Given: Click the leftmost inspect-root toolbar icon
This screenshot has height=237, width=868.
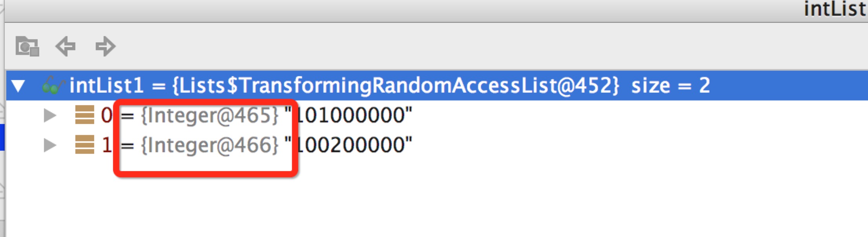Looking at the screenshot, I should [x=27, y=46].
